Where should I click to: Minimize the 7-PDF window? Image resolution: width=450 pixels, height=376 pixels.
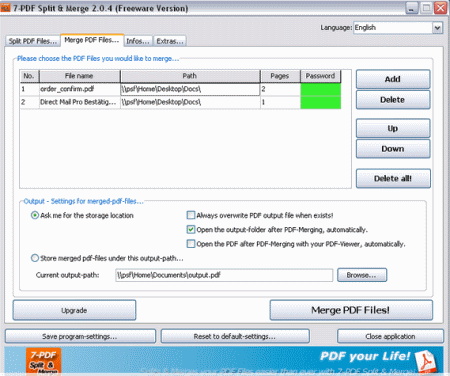click(412, 8)
